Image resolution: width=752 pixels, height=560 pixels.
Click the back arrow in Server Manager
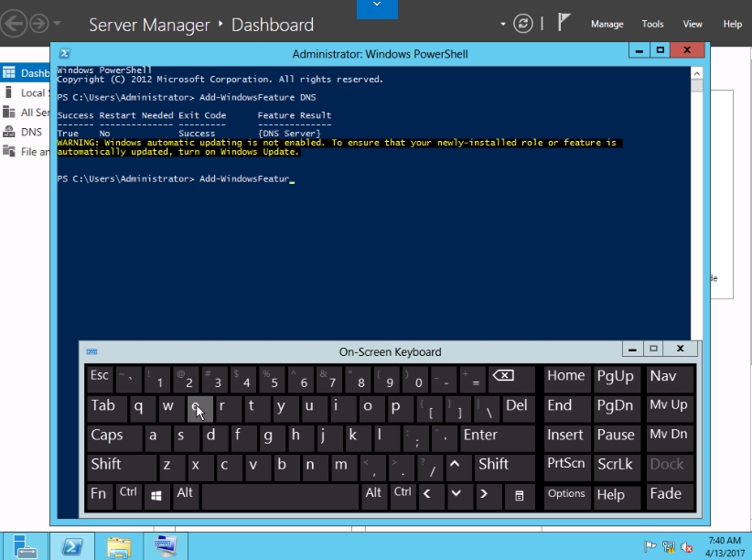point(12,23)
